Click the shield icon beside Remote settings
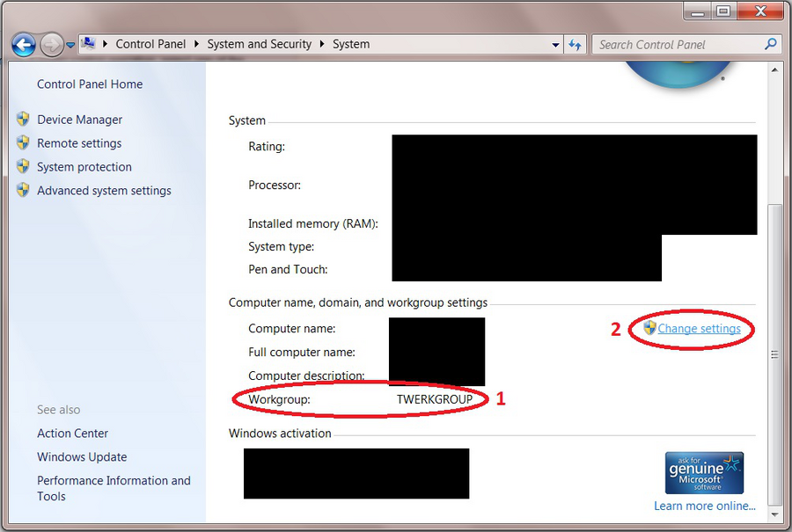The width and height of the screenshot is (792, 532). click(x=24, y=143)
